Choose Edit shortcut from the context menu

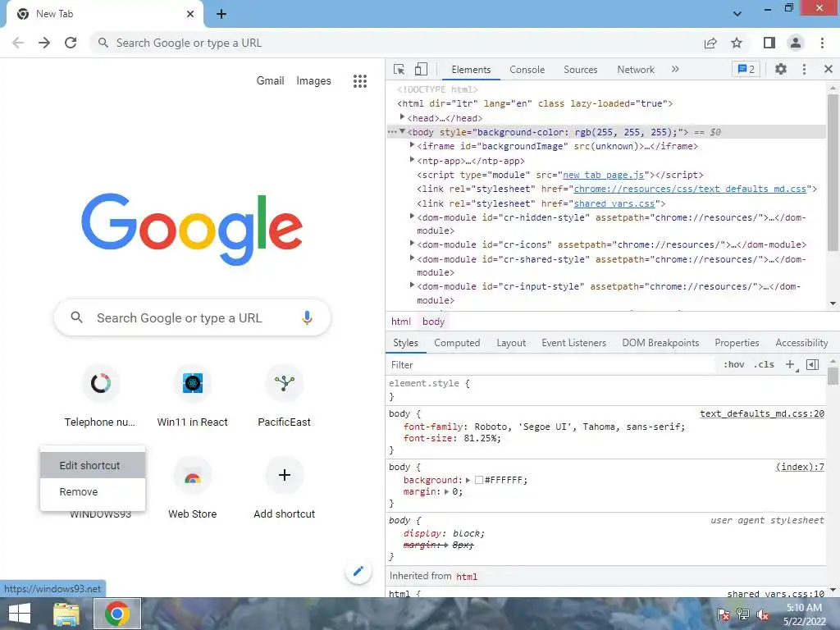pos(93,465)
